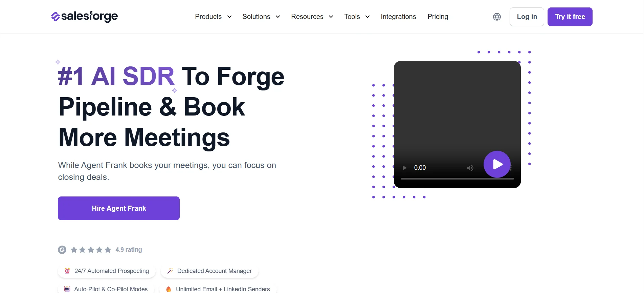Click the Try it free button
Screen dimensions: 644x293
tap(570, 17)
